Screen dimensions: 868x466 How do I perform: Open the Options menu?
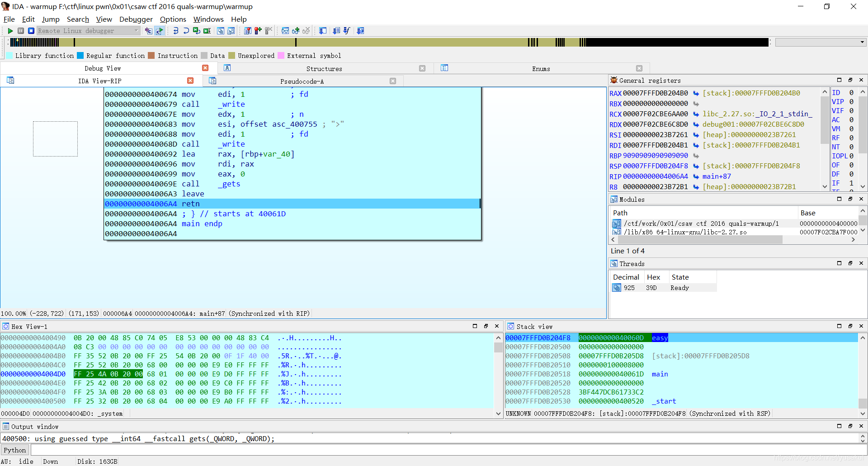(x=173, y=19)
